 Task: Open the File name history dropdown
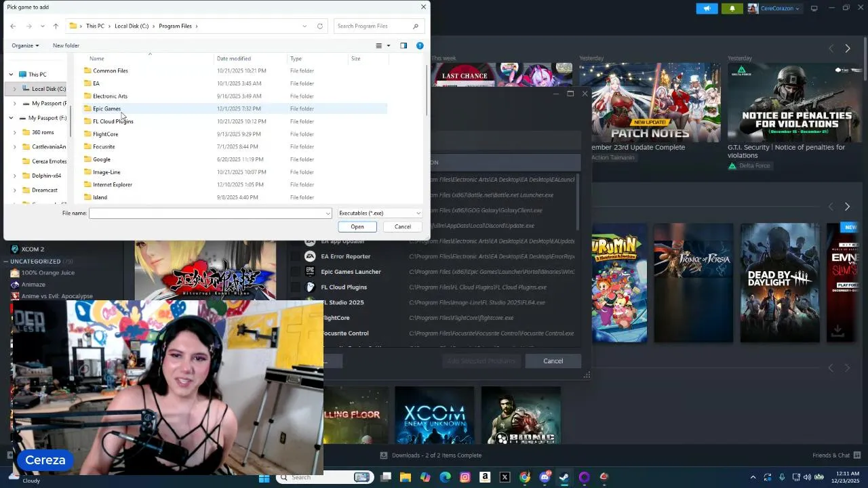(328, 213)
